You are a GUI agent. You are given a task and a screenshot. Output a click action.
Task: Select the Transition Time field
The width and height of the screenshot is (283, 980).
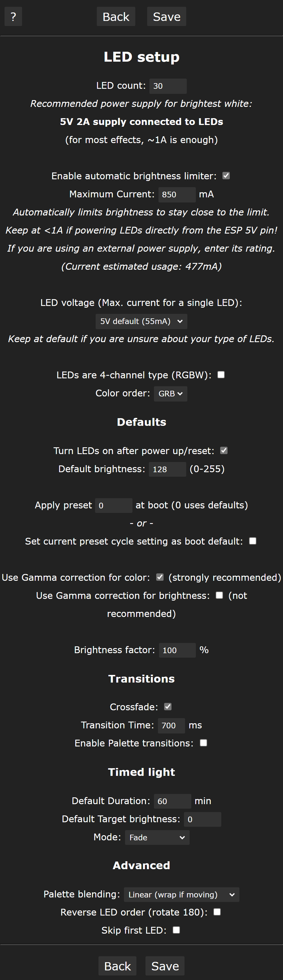171,725
